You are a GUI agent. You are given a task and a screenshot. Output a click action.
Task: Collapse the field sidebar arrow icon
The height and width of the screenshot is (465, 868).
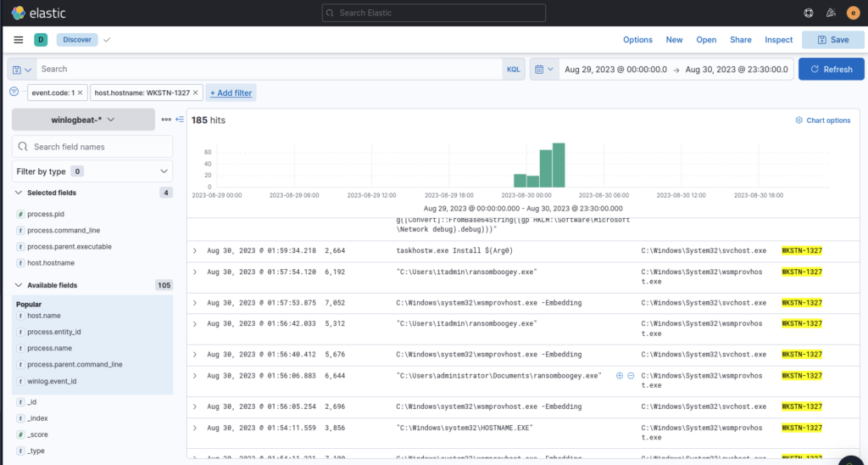(180, 119)
